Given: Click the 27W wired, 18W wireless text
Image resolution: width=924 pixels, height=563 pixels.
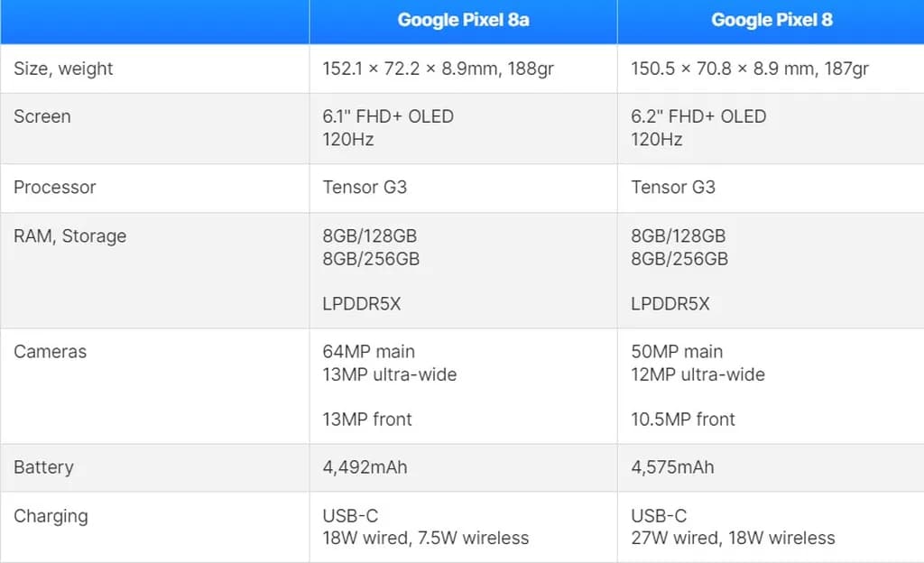Looking at the screenshot, I should (733, 538).
